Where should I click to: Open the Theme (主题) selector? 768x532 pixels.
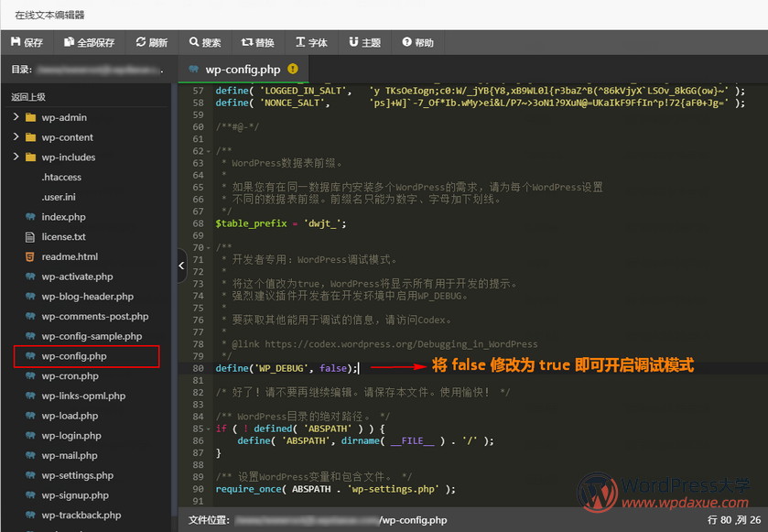point(364,42)
